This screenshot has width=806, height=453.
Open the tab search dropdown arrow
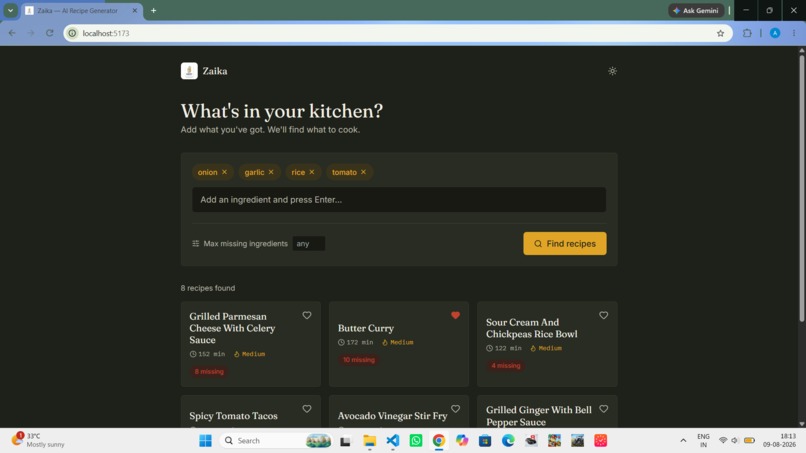pyautogui.click(x=10, y=10)
